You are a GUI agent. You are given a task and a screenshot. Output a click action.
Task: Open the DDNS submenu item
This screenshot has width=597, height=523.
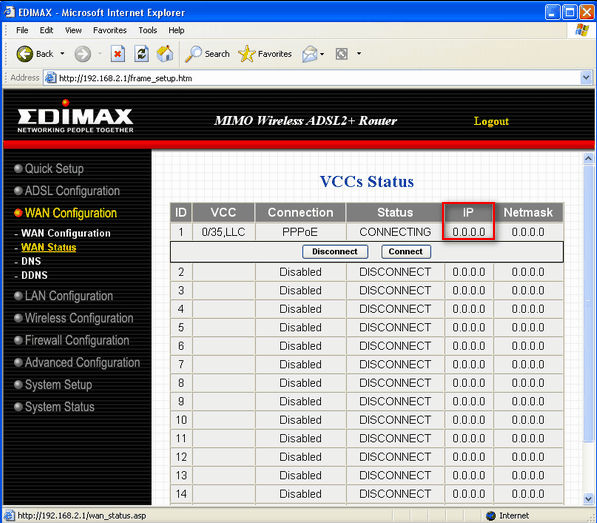click(x=34, y=275)
